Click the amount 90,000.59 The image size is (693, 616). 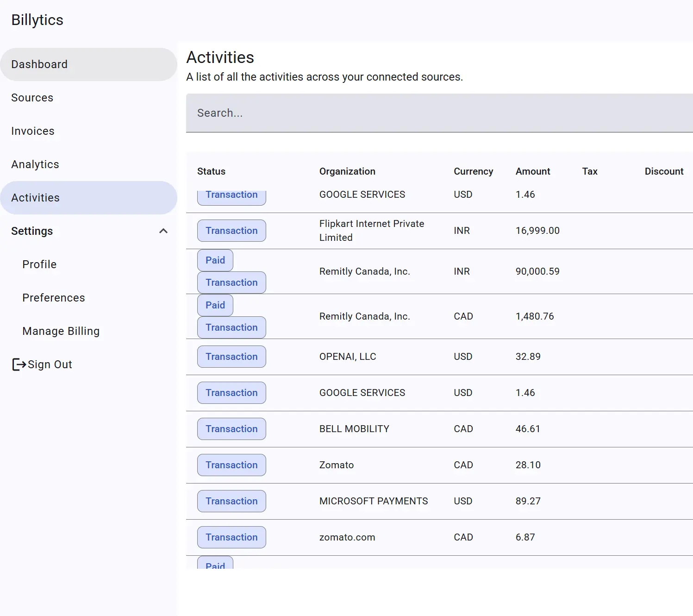pyautogui.click(x=537, y=271)
